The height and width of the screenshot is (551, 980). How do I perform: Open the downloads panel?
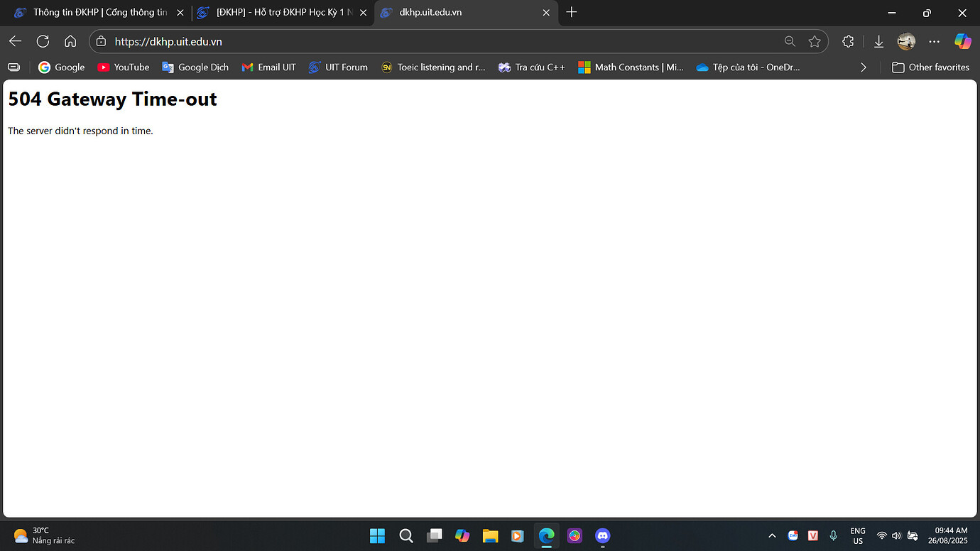tap(878, 41)
